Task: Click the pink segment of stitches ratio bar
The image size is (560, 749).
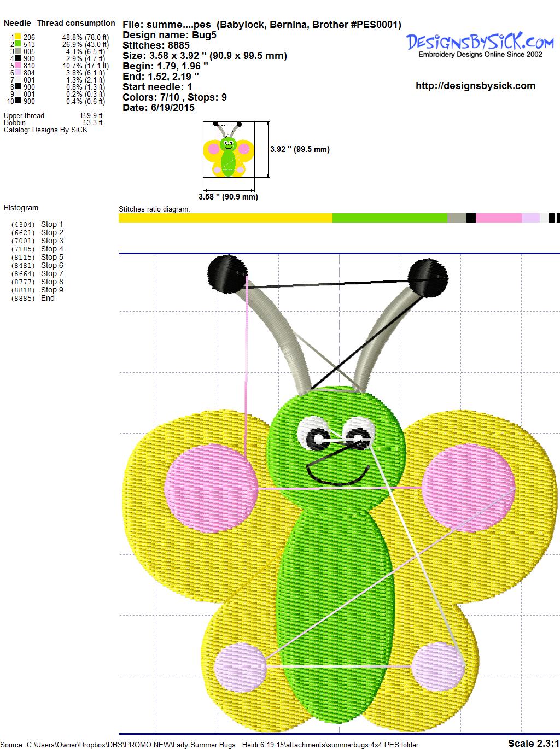Action: pos(498,218)
